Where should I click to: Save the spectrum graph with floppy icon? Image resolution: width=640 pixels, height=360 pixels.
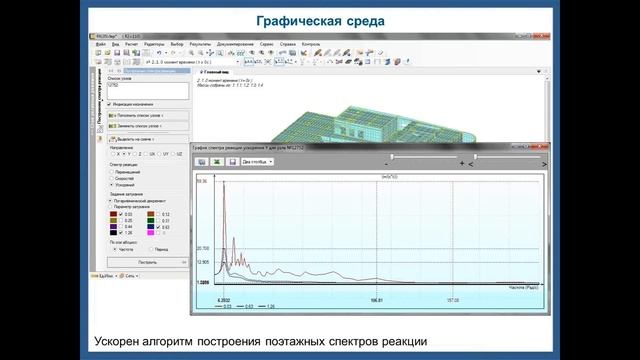233,162
